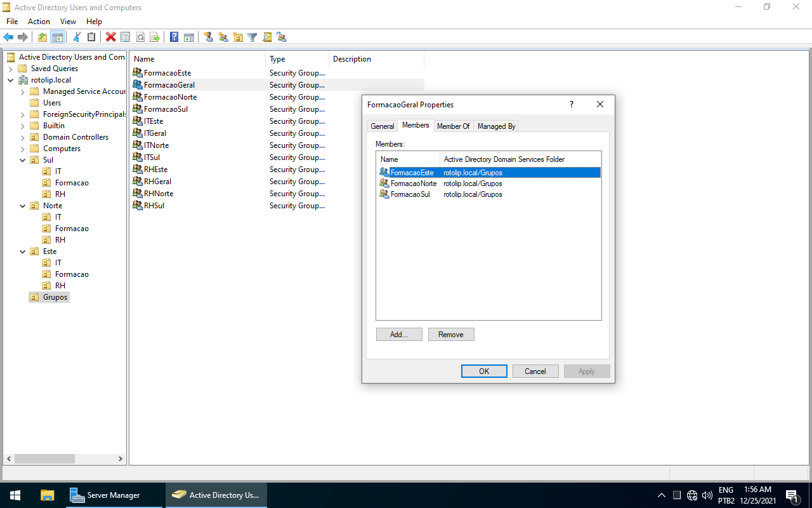
Task: Expand the Saved Queries node
Action: 11,69
